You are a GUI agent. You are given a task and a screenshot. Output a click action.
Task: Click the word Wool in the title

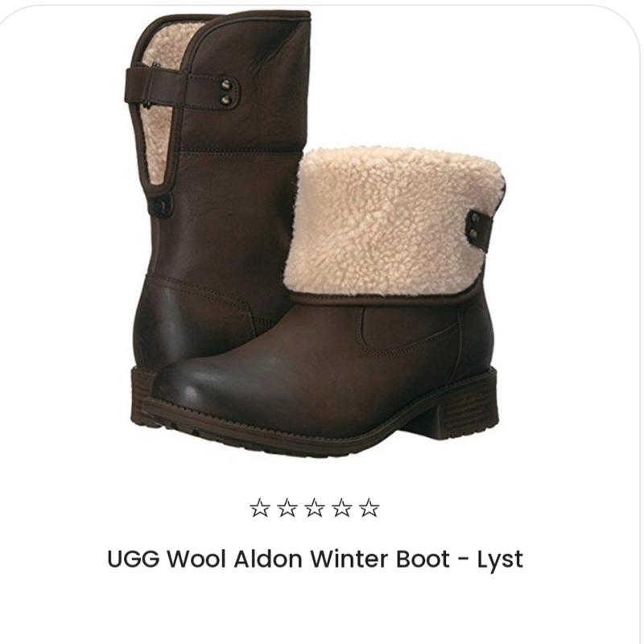[196, 559]
